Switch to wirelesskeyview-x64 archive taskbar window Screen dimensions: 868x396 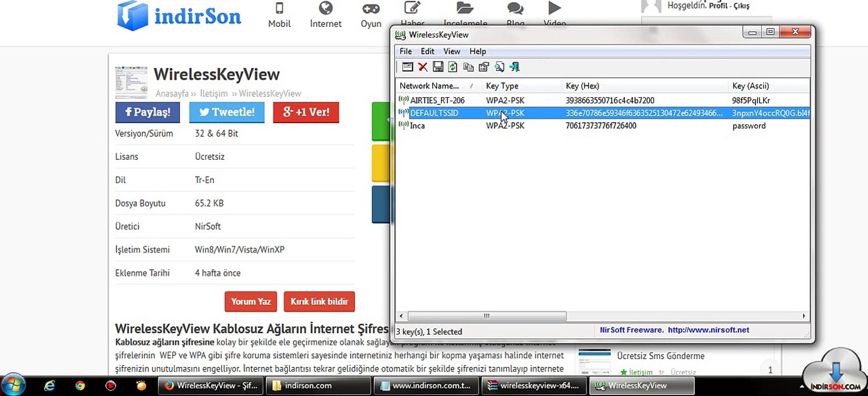click(534, 386)
